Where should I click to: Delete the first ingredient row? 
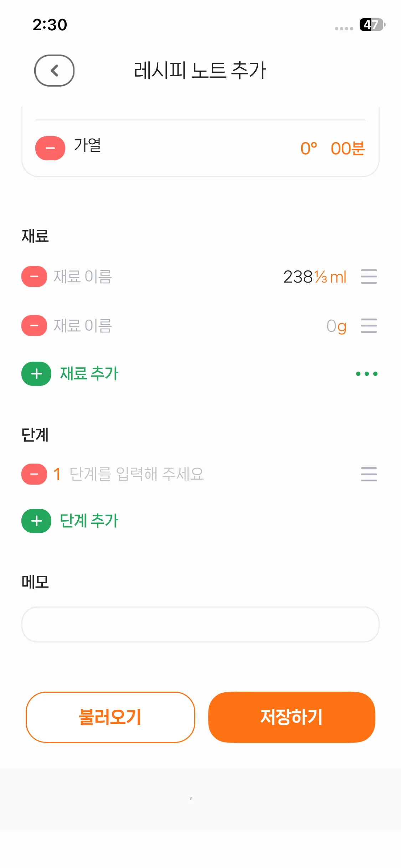click(34, 277)
